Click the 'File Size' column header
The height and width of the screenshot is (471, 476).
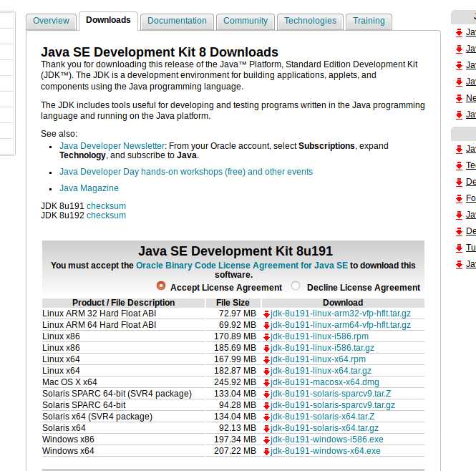pyautogui.click(x=233, y=303)
